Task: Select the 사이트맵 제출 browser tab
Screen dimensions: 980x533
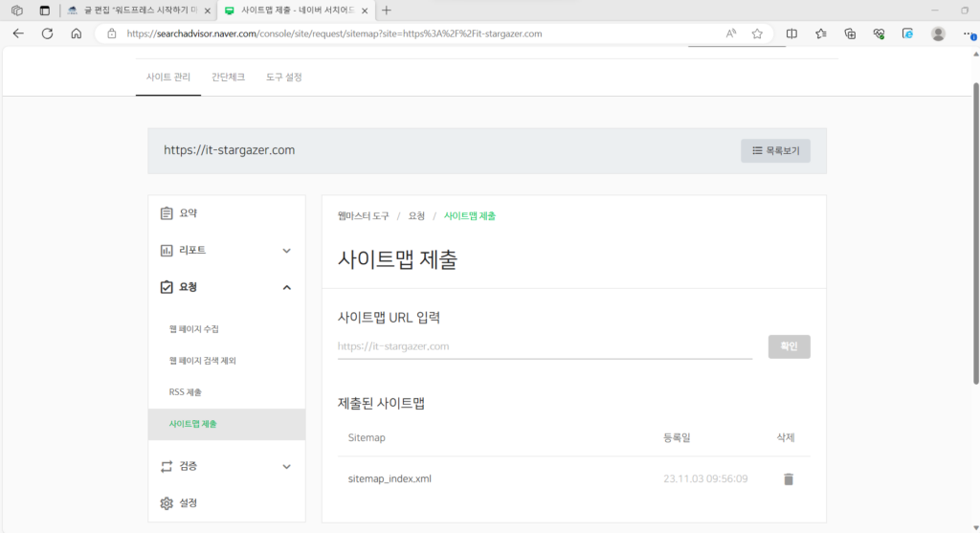Action: (296, 11)
